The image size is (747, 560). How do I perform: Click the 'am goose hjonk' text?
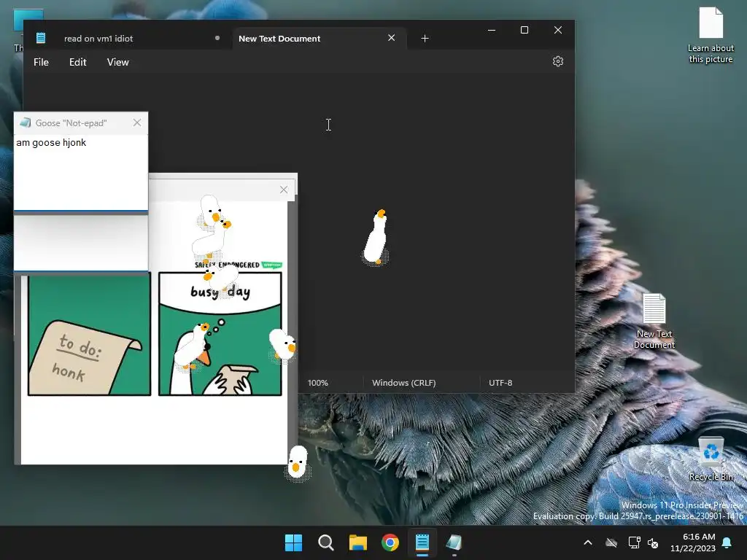51,142
